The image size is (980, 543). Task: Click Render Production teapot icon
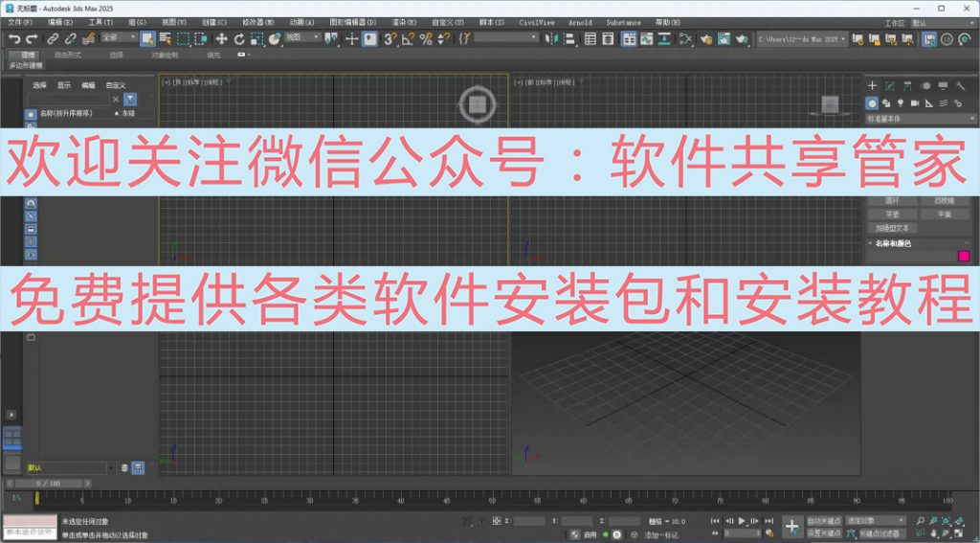pos(742,38)
